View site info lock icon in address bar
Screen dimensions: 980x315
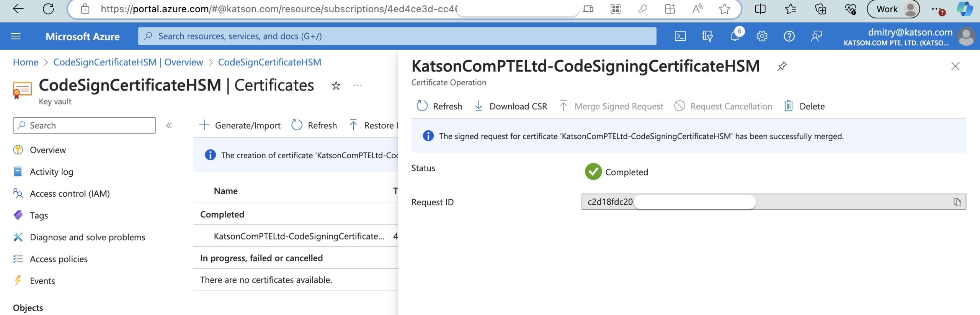[85, 9]
